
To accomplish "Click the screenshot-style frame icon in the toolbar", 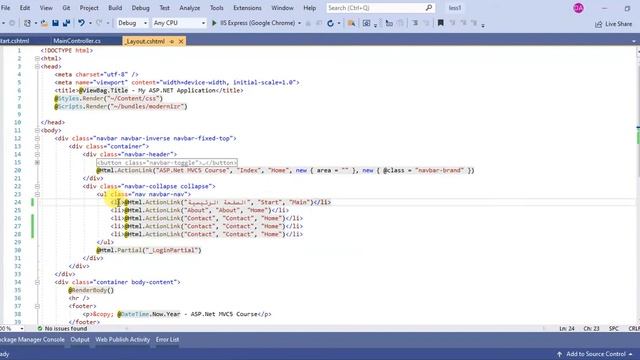I will [367, 23].
